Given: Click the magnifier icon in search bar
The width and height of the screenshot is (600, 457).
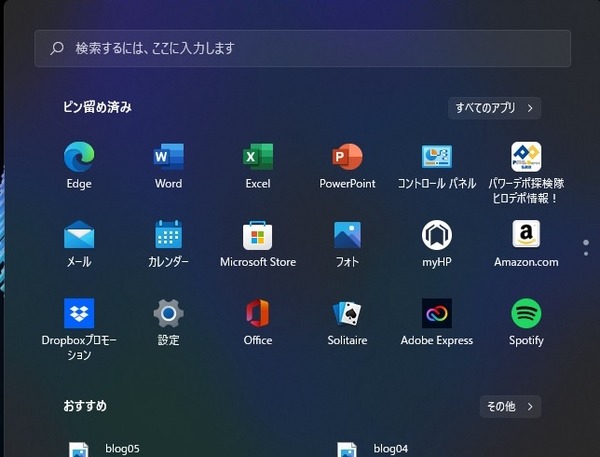Looking at the screenshot, I should (57, 48).
